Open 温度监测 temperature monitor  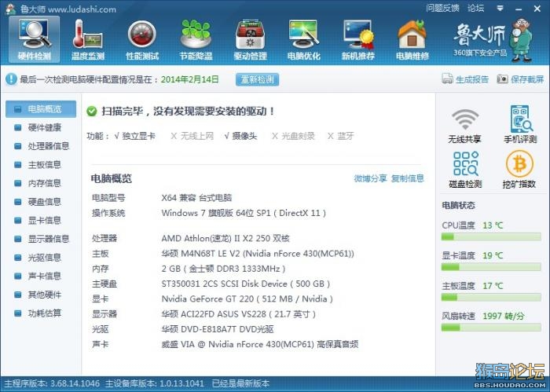click(x=88, y=39)
